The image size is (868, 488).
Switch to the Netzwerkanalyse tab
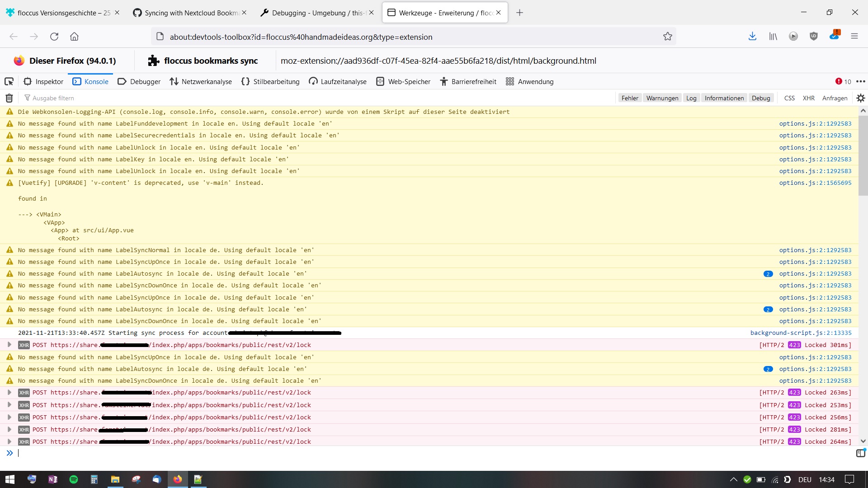(201, 81)
